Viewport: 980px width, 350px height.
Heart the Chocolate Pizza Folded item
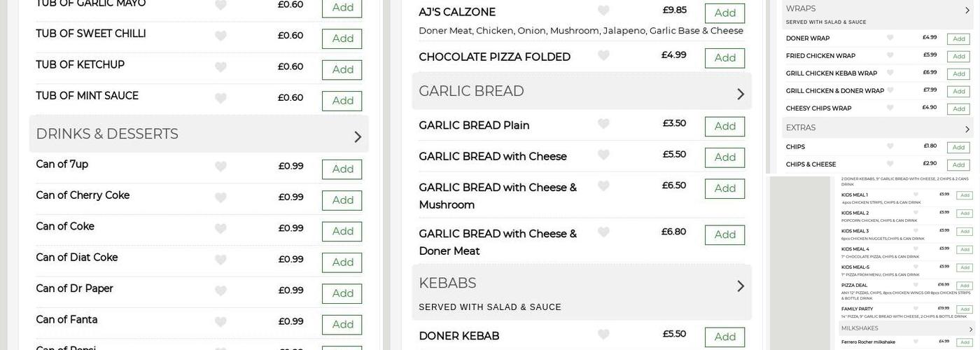tap(603, 55)
